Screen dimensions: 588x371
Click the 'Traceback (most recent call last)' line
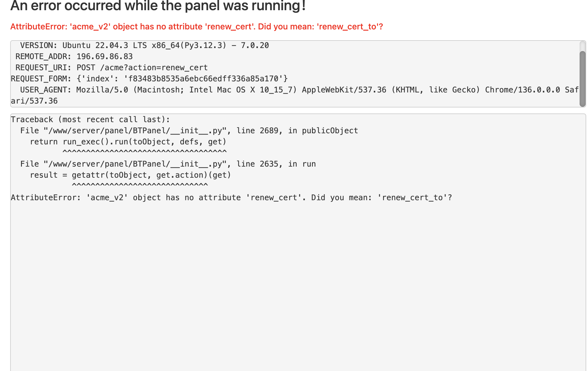tap(90, 120)
